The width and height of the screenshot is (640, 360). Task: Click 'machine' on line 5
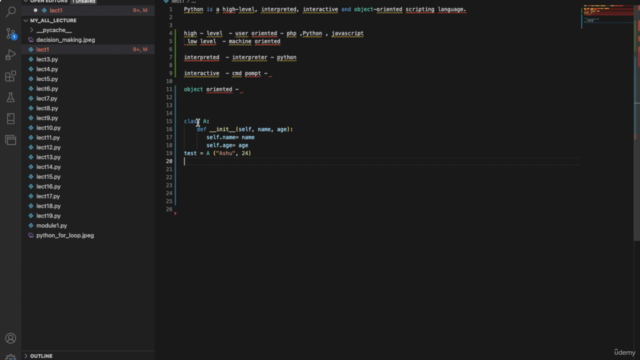240,41
